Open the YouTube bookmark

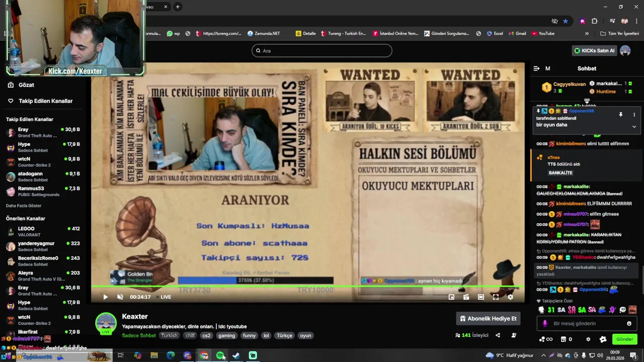tap(543, 34)
